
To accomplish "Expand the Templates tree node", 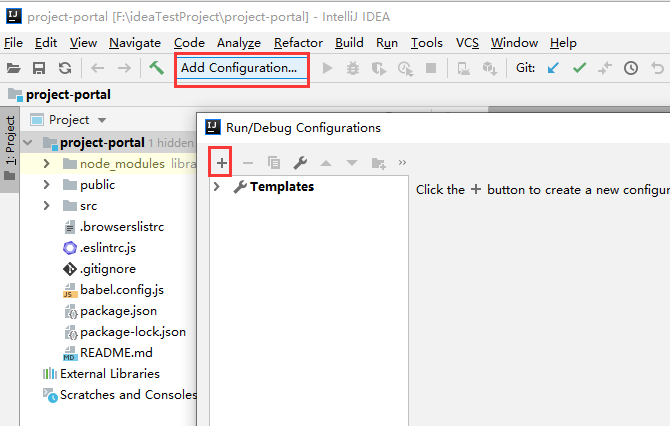I will [217, 187].
